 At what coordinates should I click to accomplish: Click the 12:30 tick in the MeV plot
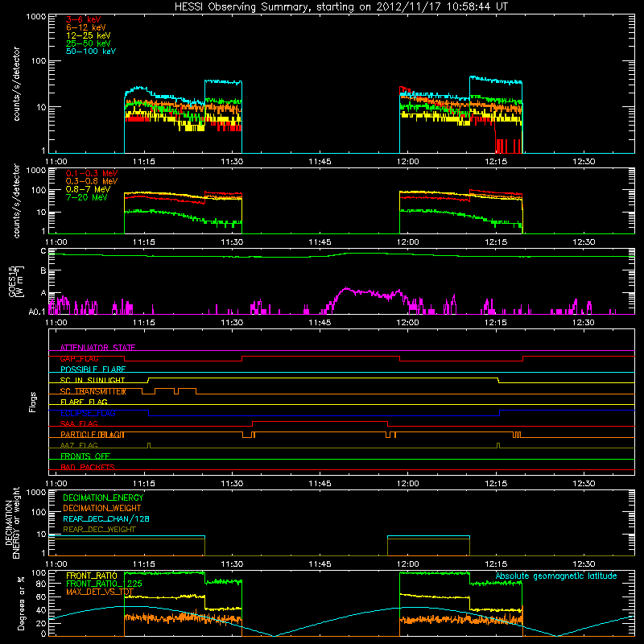(x=584, y=242)
